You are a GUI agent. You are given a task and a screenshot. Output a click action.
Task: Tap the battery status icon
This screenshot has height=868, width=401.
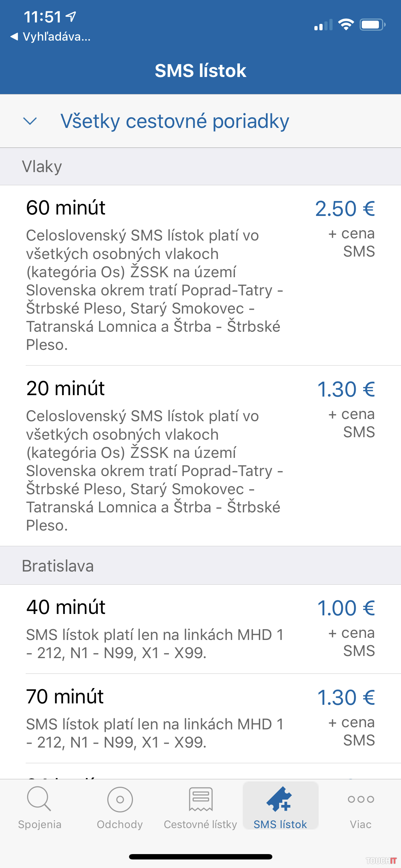(372, 25)
